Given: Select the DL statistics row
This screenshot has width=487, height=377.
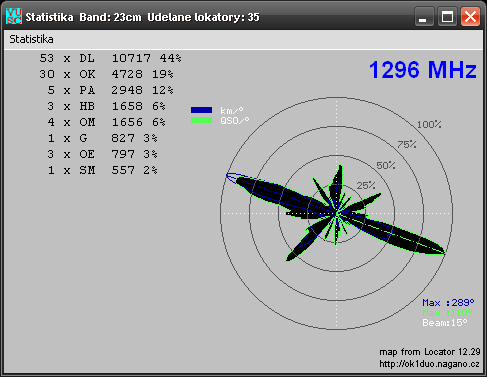Looking at the screenshot, I should [x=110, y=58].
